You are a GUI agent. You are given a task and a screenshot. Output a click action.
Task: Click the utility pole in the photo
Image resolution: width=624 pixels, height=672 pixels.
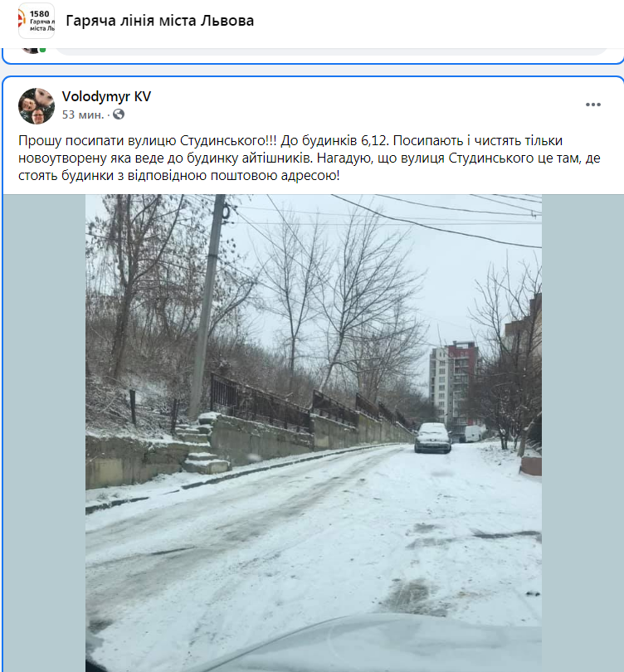click(x=207, y=306)
